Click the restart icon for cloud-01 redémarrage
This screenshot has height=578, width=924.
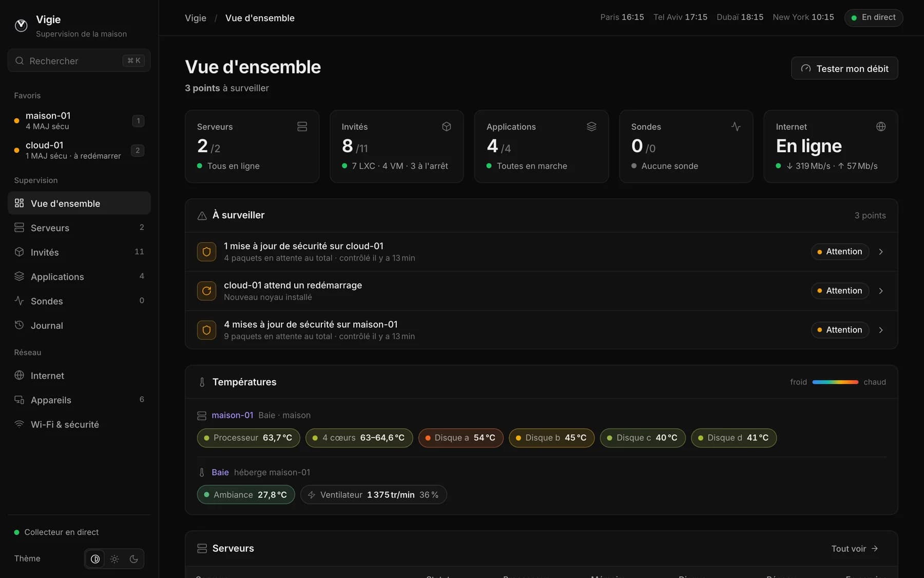click(x=206, y=291)
